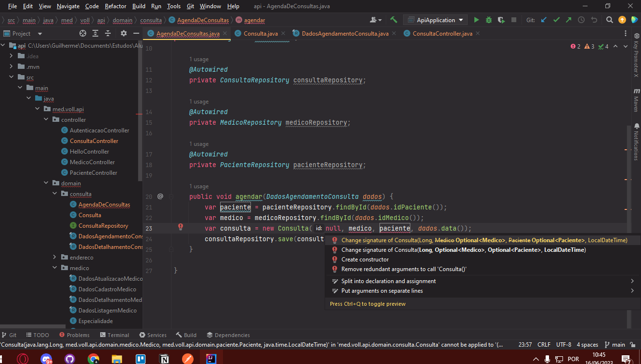Viewport: 641px width, 364px height.
Task: Switch to Consulta.java tab
Action: click(x=261, y=33)
